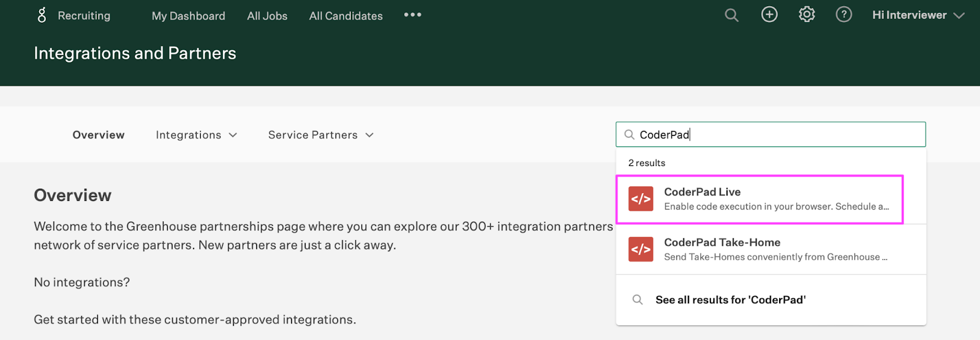980x340 pixels.
Task: Open the three-dots more navigation menu
Action: click(413, 15)
